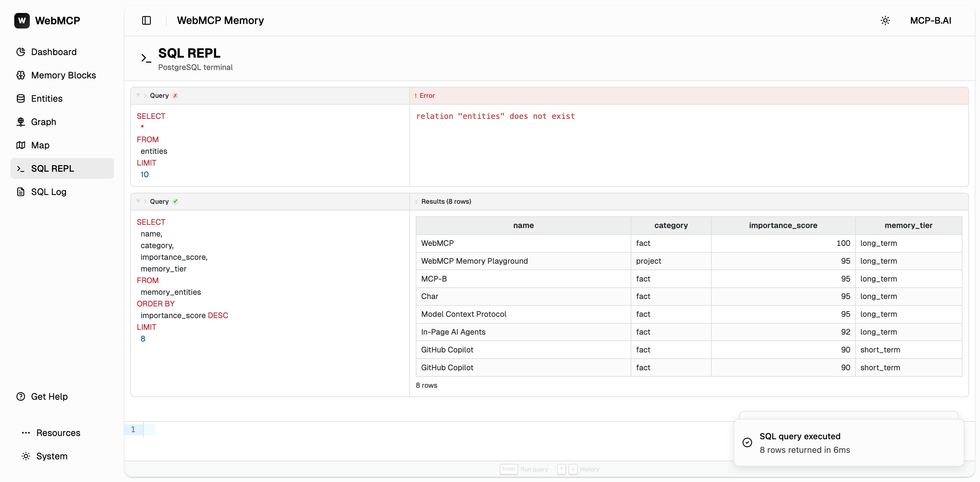The image size is (980, 482).
Task: Click the Map folded-map icon
Action: click(x=21, y=145)
